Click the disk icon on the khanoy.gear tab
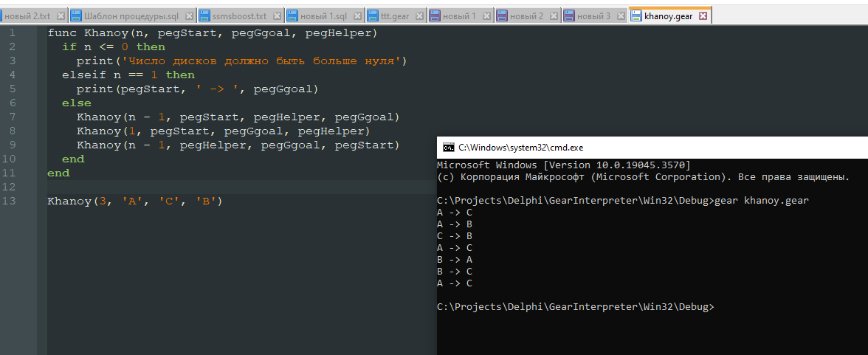868x355 pixels. [636, 15]
